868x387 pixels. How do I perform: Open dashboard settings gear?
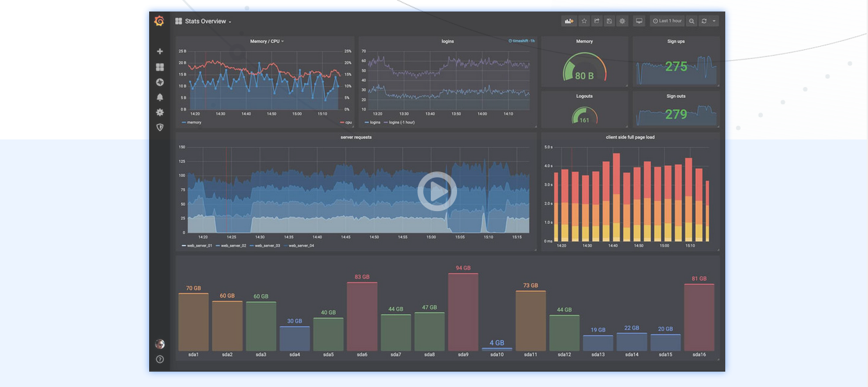tap(622, 20)
